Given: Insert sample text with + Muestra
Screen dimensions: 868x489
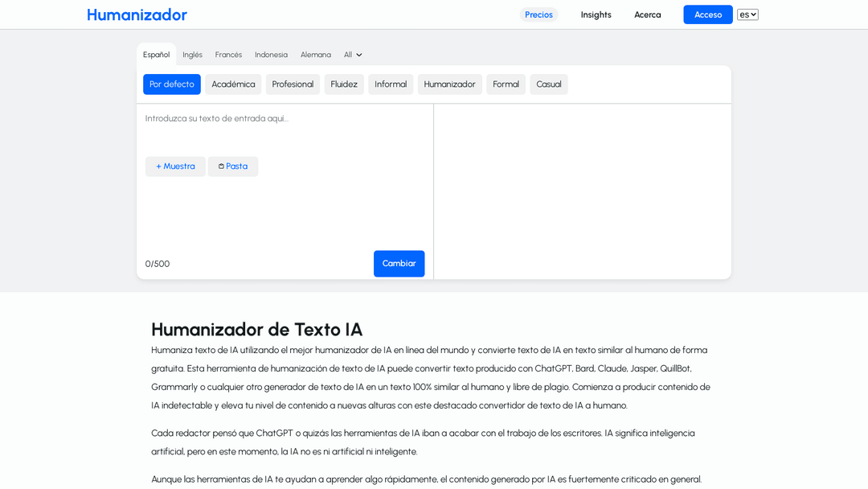Looking at the screenshot, I should 175,166.
